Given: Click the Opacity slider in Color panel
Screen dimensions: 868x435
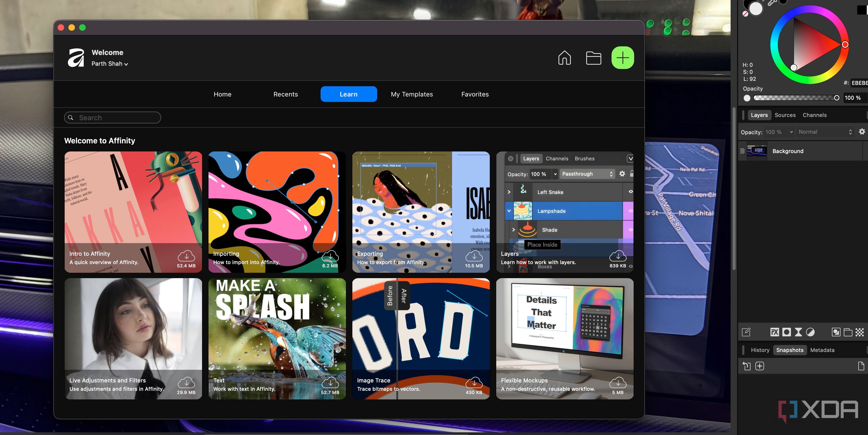Looking at the screenshot, I should coord(797,98).
